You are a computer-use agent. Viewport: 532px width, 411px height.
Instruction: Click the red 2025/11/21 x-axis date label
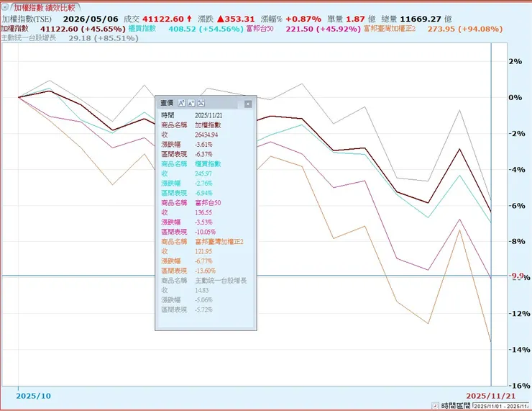pyautogui.click(x=490, y=396)
